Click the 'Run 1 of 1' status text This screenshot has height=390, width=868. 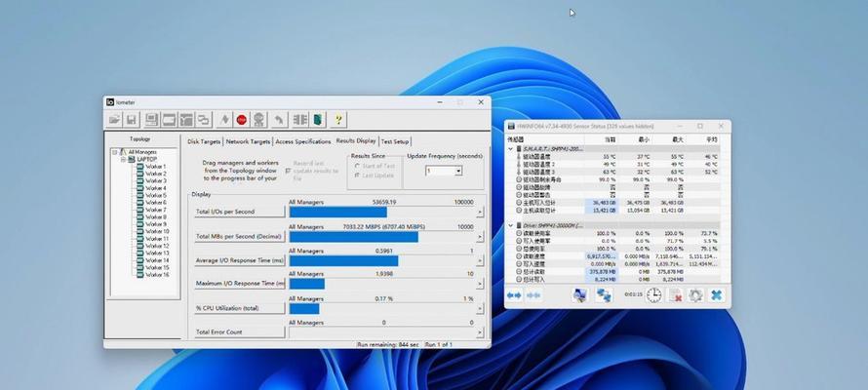439,344
